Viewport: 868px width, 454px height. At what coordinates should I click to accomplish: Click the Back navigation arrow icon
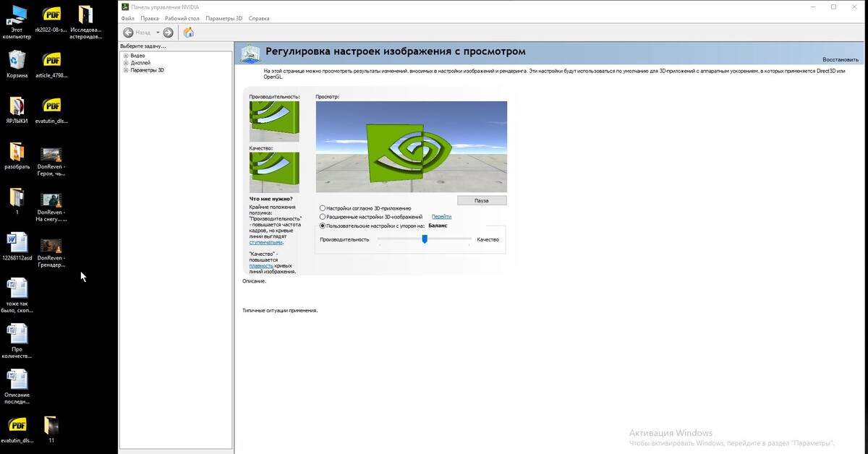click(x=128, y=33)
